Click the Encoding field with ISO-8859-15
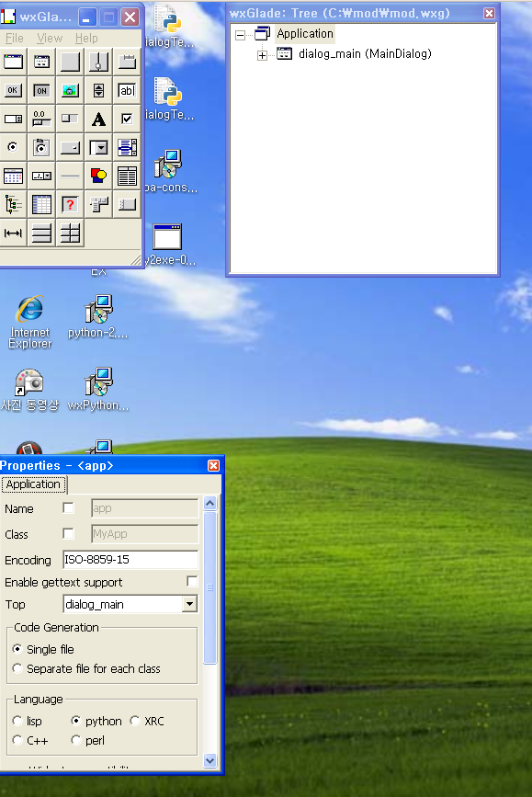This screenshot has height=797, width=532. (x=130, y=560)
